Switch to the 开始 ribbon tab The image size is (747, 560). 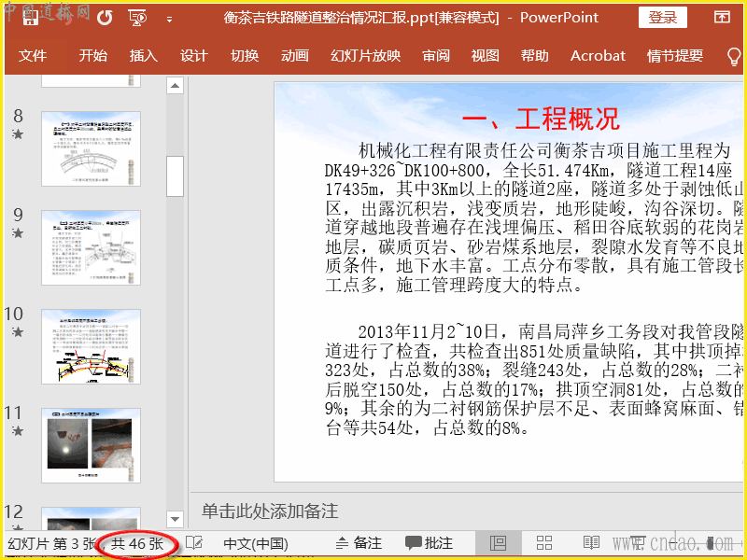pos(92,56)
